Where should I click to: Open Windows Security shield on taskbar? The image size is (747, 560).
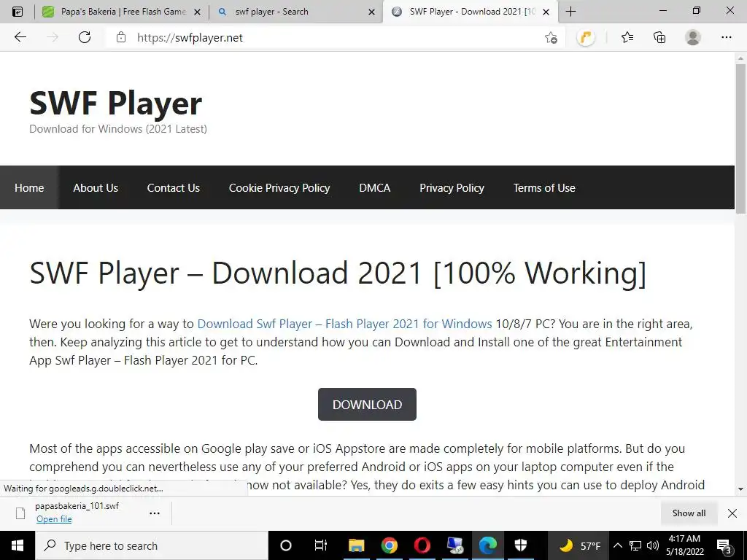[521, 545]
